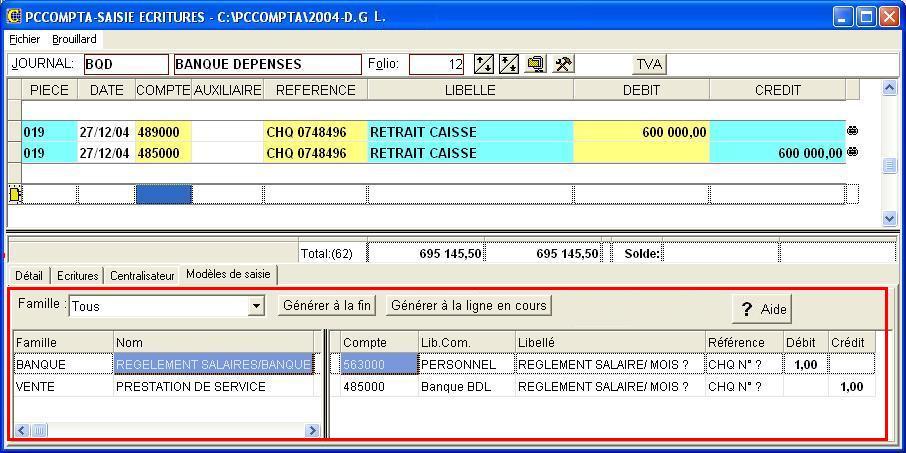Screen dimensions: 906x453
Task: Open the Fichier menu
Action: coord(24,39)
